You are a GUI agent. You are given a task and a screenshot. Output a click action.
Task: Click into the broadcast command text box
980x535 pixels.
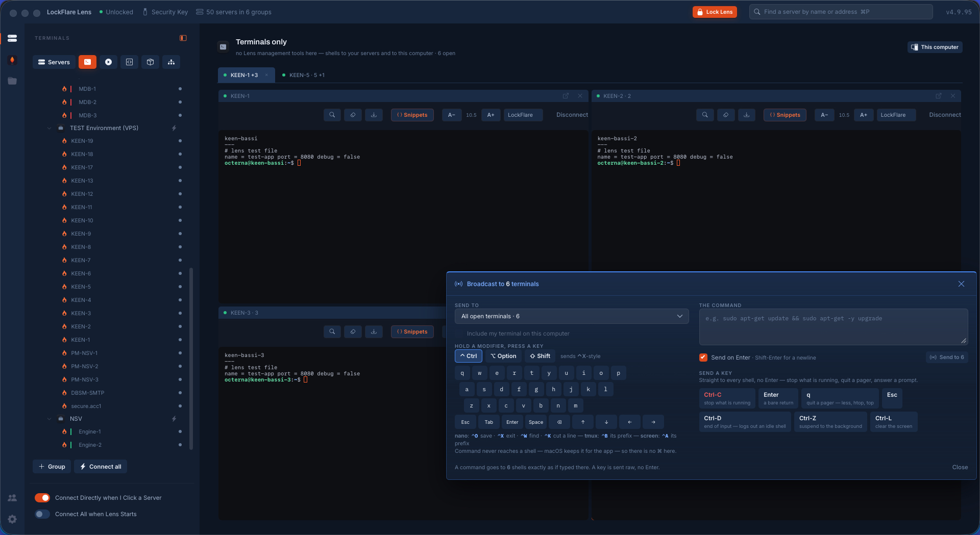pos(834,327)
